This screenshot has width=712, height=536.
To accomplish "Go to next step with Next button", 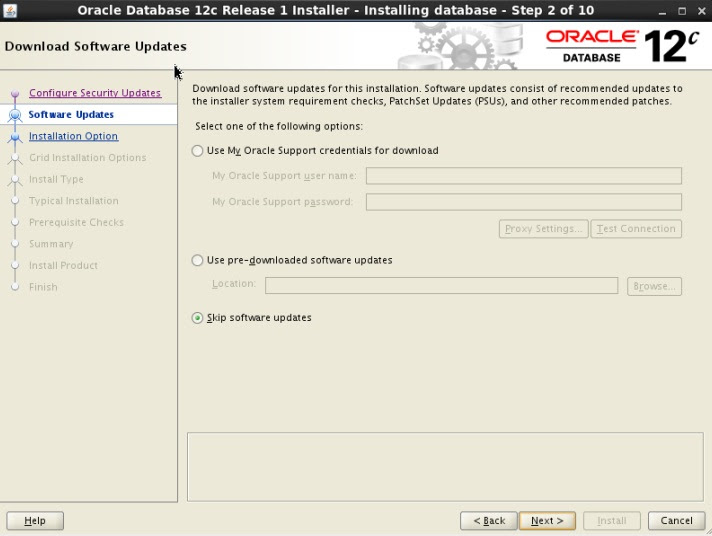I will point(547,521).
